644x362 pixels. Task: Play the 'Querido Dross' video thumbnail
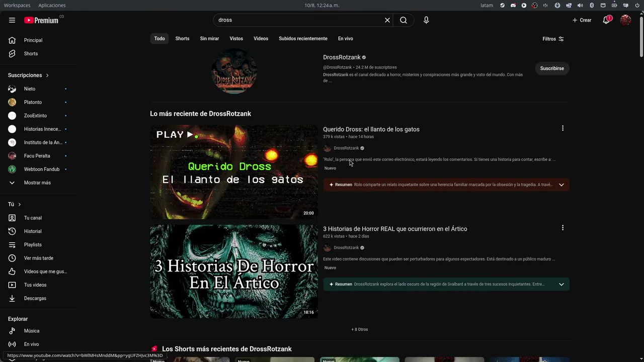[x=234, y=172]
